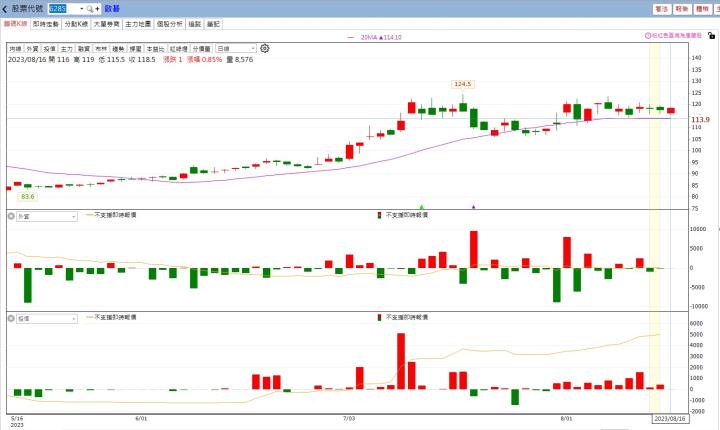Click second red button at top right
720x430 pixels.
tap(682, 9)
